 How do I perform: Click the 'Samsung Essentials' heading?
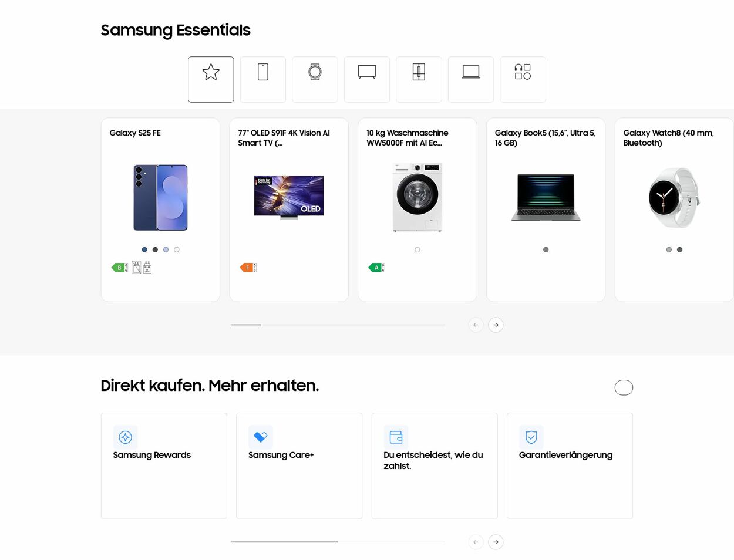[x=176, y=30]
